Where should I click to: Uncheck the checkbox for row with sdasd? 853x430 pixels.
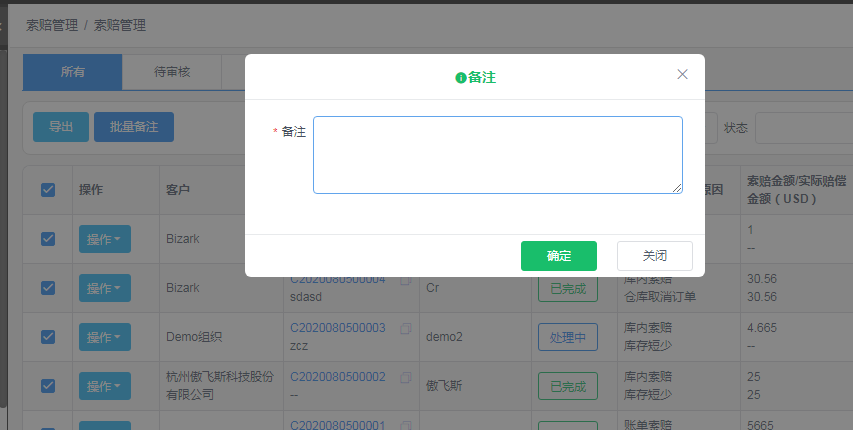point(48,287)
